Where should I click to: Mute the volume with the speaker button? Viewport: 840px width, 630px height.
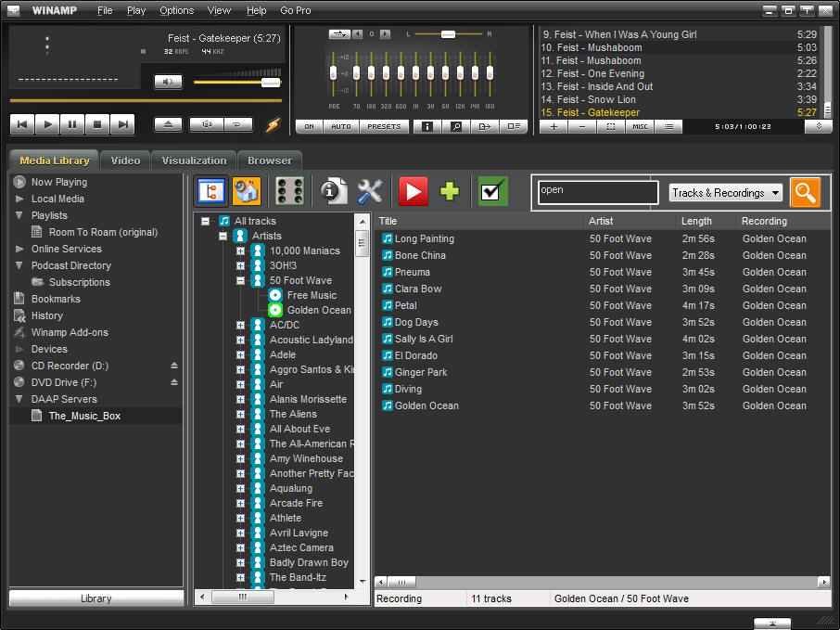168,82
